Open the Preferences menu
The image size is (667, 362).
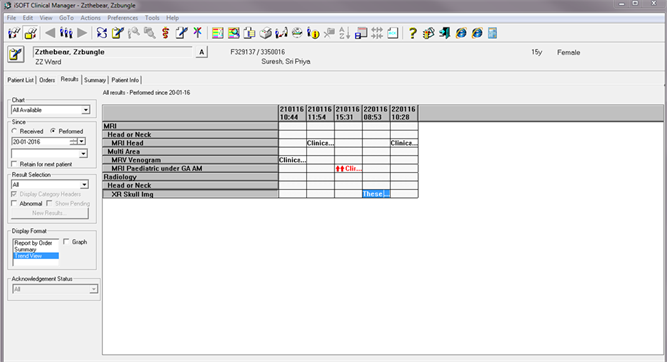[x=123, y=18]
